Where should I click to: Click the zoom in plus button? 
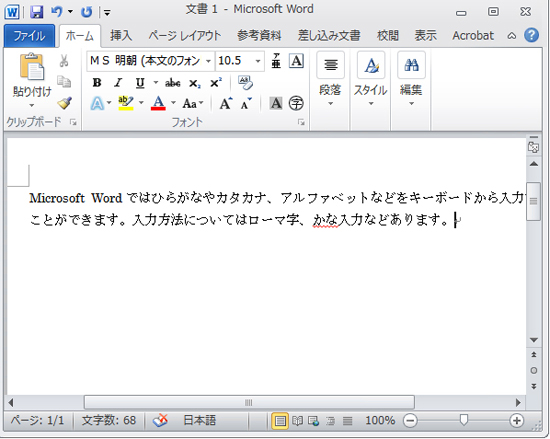coord(516,420)
